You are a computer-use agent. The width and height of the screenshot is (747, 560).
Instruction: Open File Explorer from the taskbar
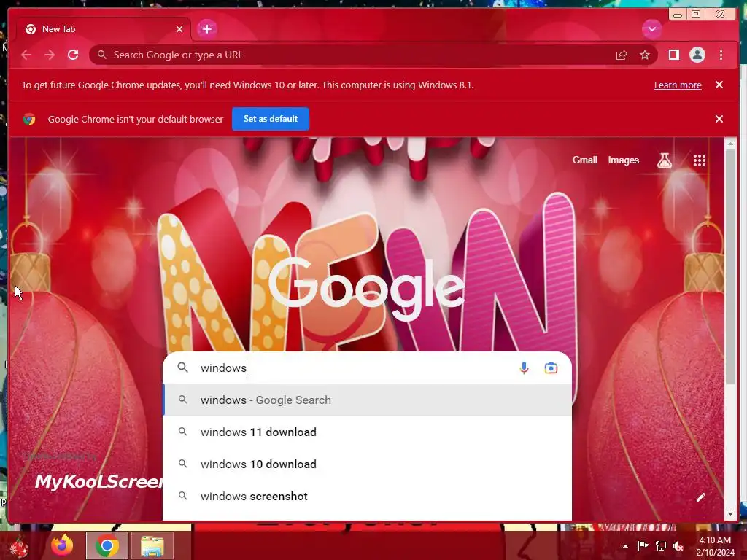pyautogui.click(x=152, y=545)
